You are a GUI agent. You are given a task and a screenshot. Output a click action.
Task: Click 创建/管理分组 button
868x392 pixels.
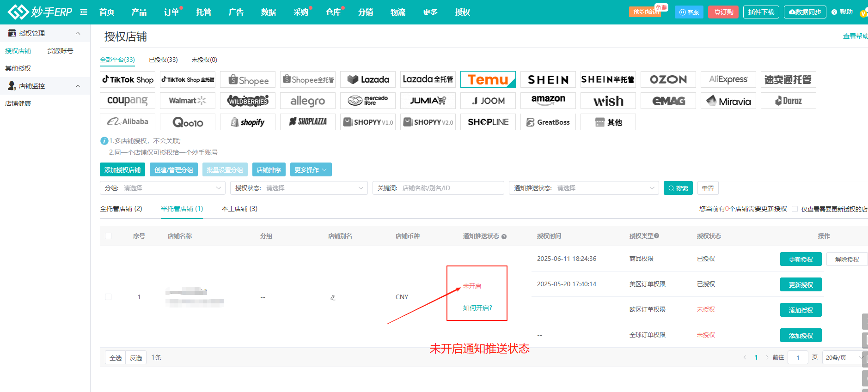[174, 169]
